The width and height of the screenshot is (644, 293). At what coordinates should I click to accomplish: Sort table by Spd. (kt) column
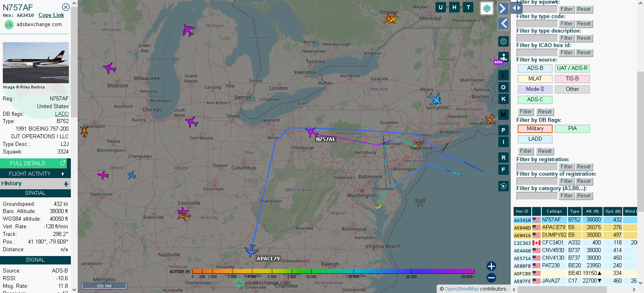pos(613,211)
